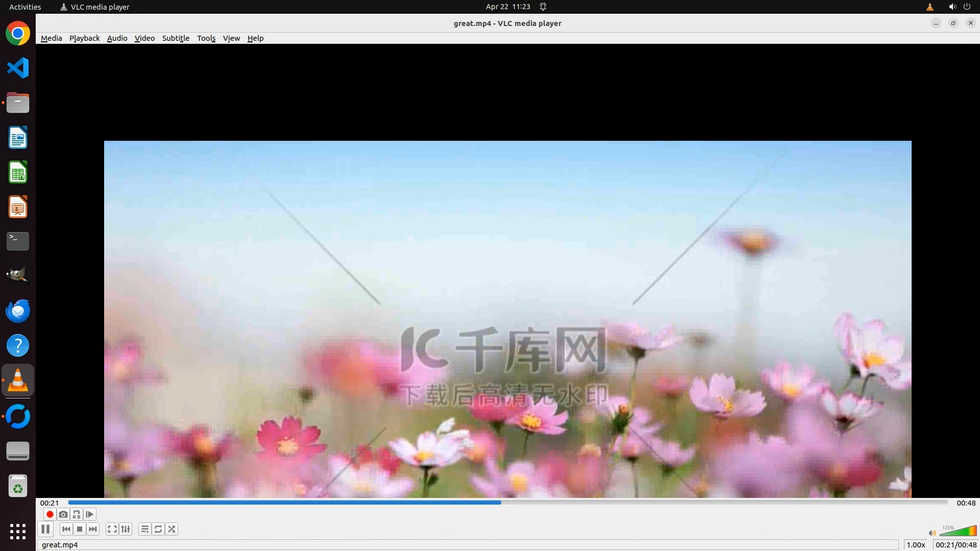The image size is (980, 551).
Task: Pause the video playback
Action: coord(45,529)
